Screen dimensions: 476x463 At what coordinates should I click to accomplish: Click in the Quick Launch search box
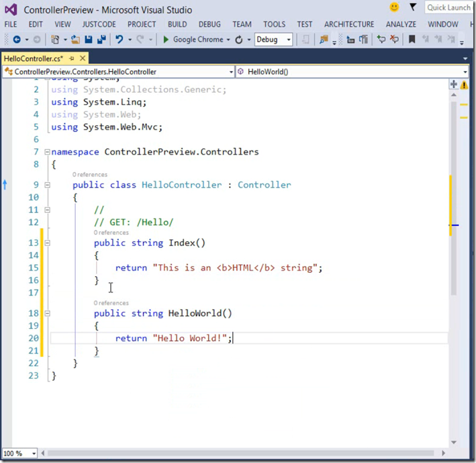(x=448, y=7)
